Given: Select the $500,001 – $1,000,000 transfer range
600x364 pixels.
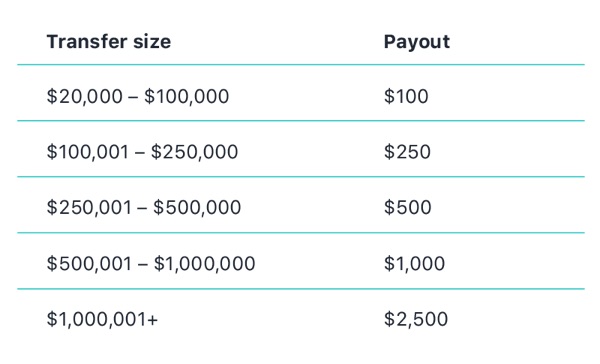Looking at the screenshot, I should (x=151, y=264).
